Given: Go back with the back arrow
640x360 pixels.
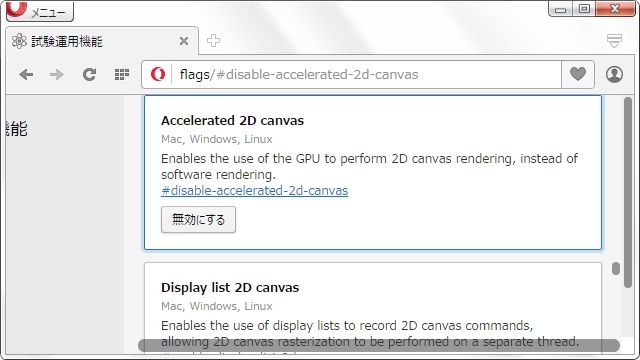Looking at the screenshot, I should [26, 74].
